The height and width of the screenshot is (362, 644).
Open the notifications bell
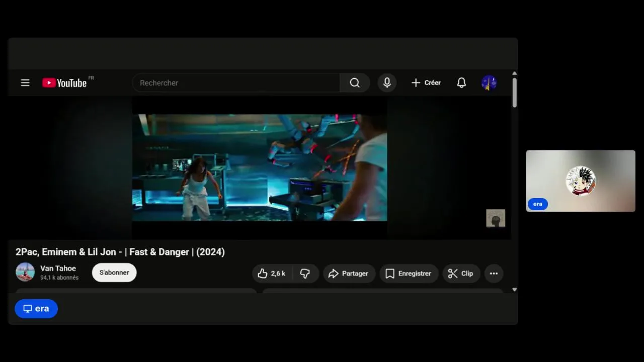click(461, 83)
